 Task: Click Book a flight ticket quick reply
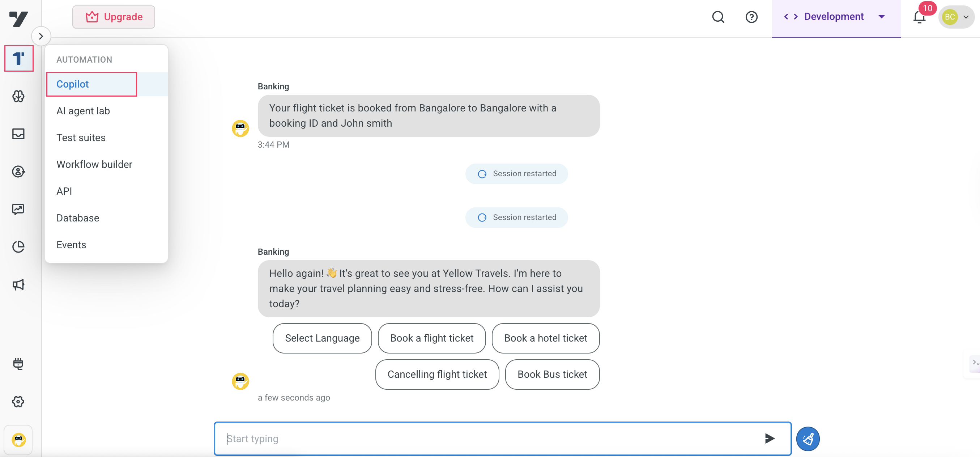tap(432, 338)
